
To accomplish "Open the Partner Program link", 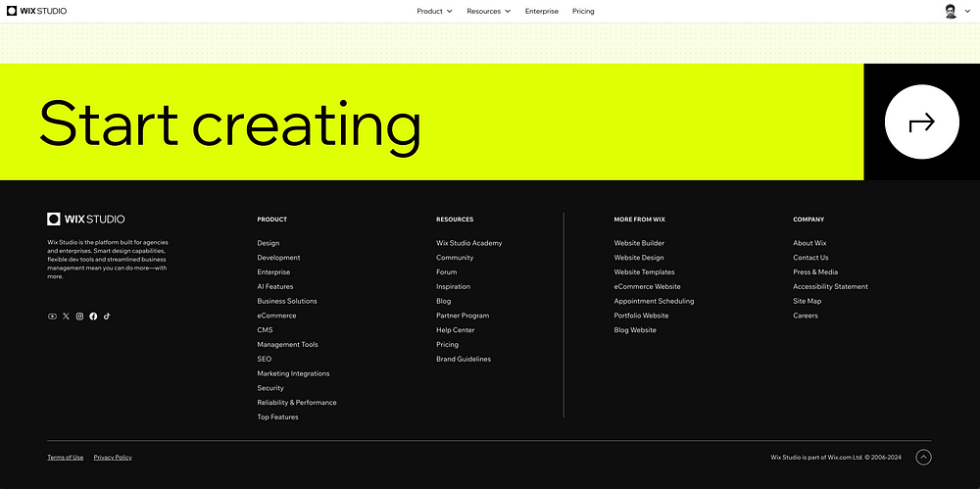I will click(x=463, y=316).
